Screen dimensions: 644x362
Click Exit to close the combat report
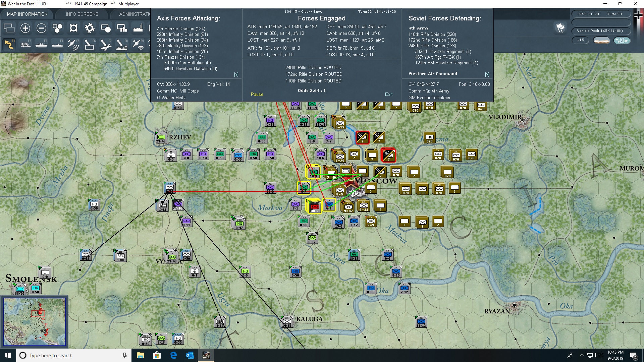[389, 94]
